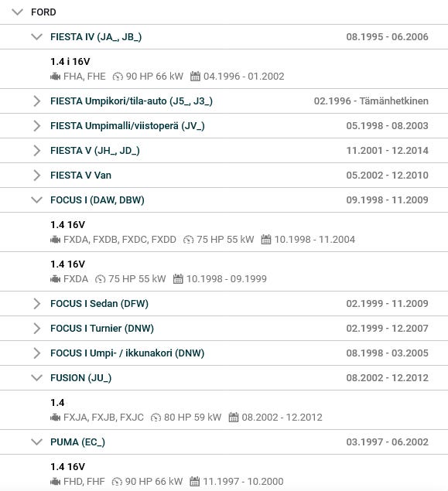The image size is (448, 491).
Task: Click engine icon beside FHD, FHF
Action: [x=56, y=481]
